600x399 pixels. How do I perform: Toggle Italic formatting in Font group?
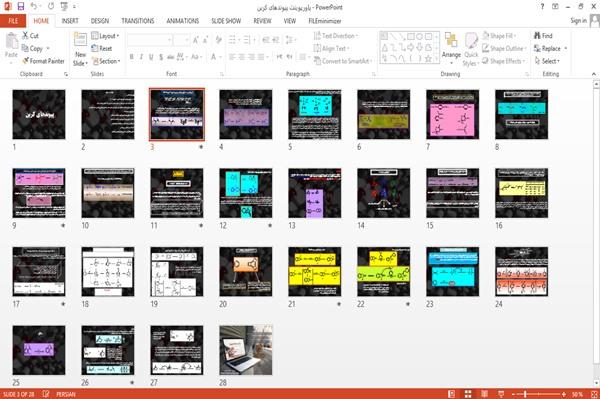click(x=141, y=57)
